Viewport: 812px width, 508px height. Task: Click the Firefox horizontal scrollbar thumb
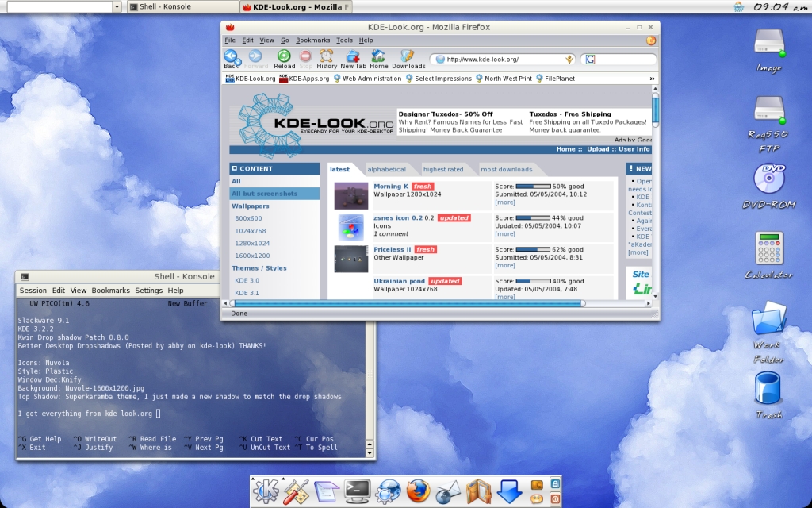coord(409,304)
